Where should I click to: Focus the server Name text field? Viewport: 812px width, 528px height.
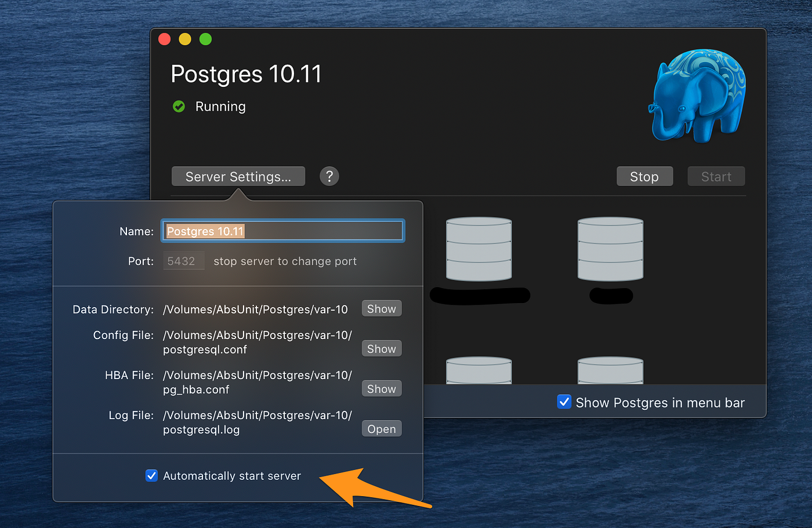[x=283, y=231]
